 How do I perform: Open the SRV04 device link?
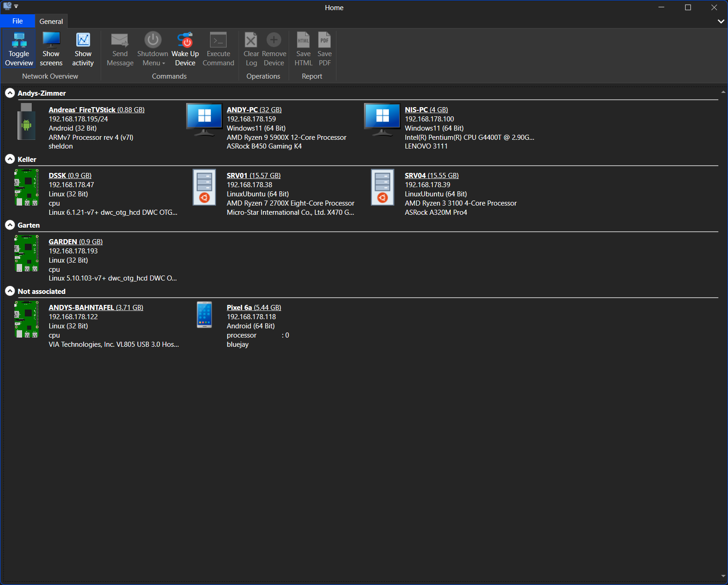[x=432, y=176]
